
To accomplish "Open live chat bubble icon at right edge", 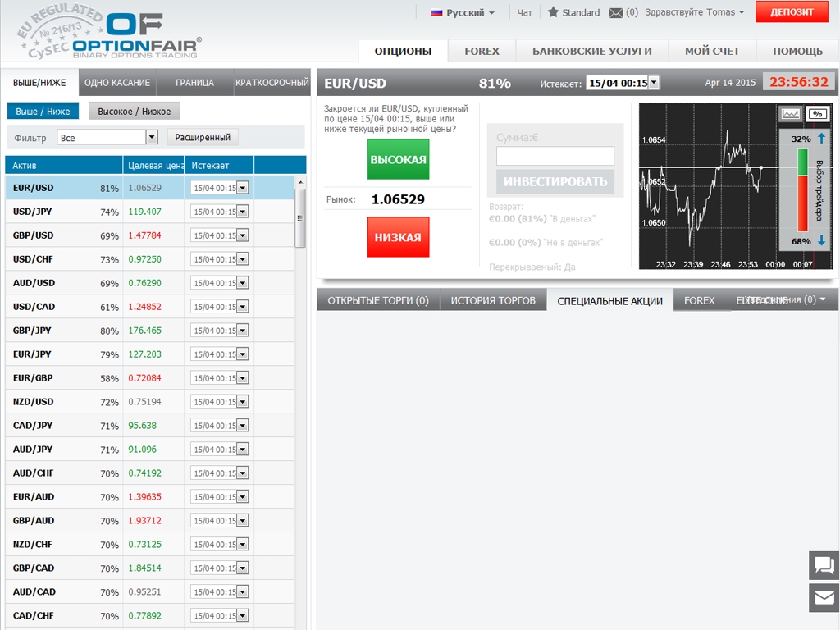I will tap(824, 565).
